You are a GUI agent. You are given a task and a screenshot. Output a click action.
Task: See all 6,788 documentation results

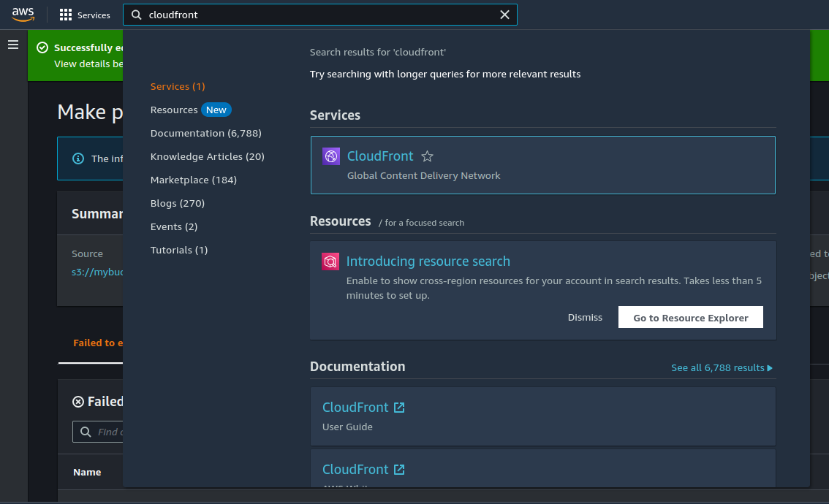[722, 367]
